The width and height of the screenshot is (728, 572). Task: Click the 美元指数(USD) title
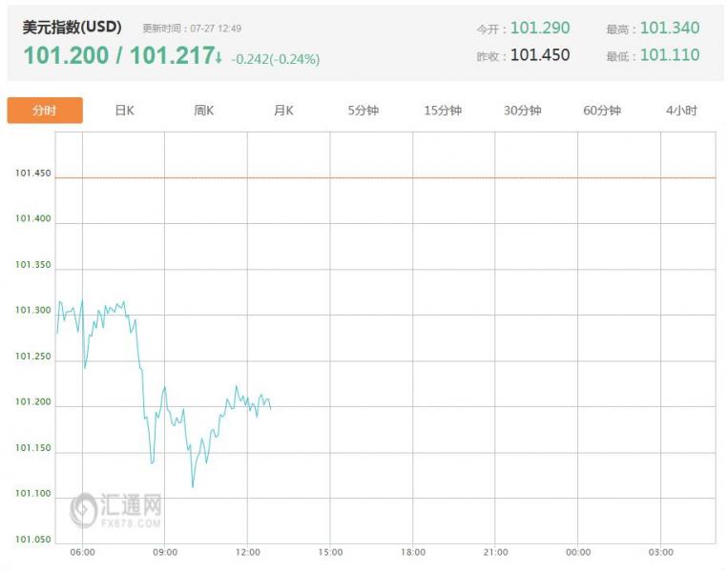[72, 27]
